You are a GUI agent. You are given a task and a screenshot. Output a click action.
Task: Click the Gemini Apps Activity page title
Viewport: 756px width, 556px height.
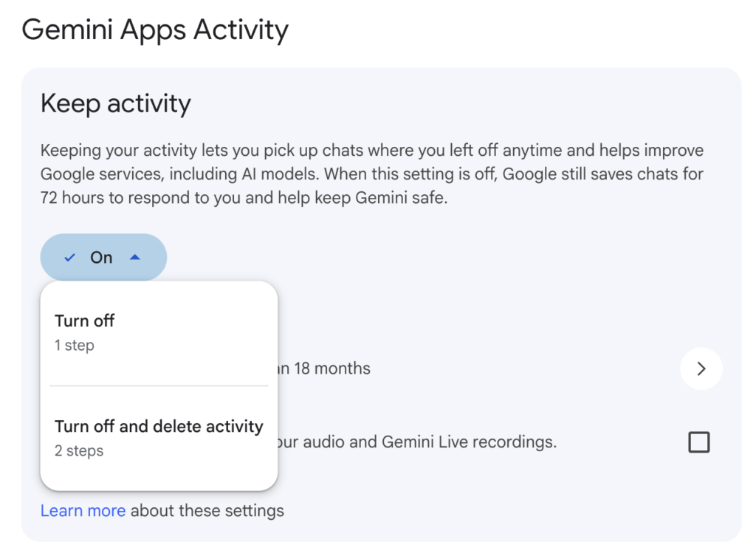coord(155,30)
